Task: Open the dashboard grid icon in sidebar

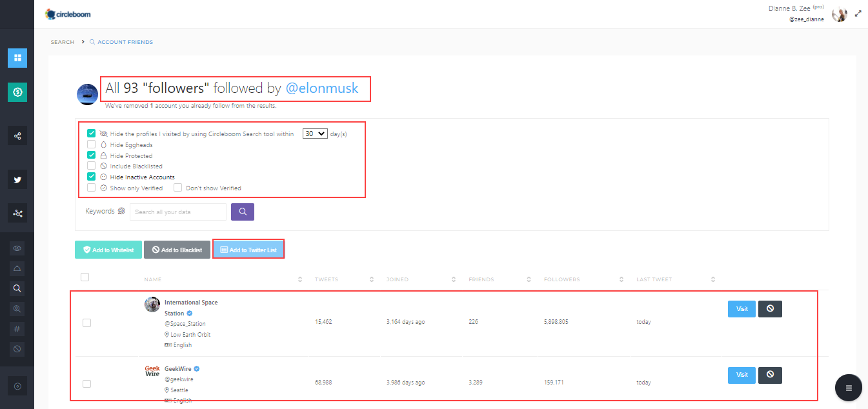Action: pos(17,58)
